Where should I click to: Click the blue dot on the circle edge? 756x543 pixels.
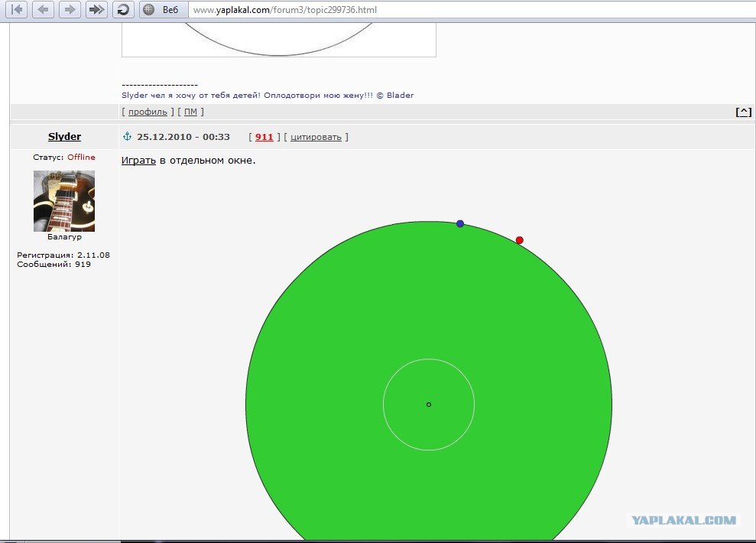click(x=460, y=224)
